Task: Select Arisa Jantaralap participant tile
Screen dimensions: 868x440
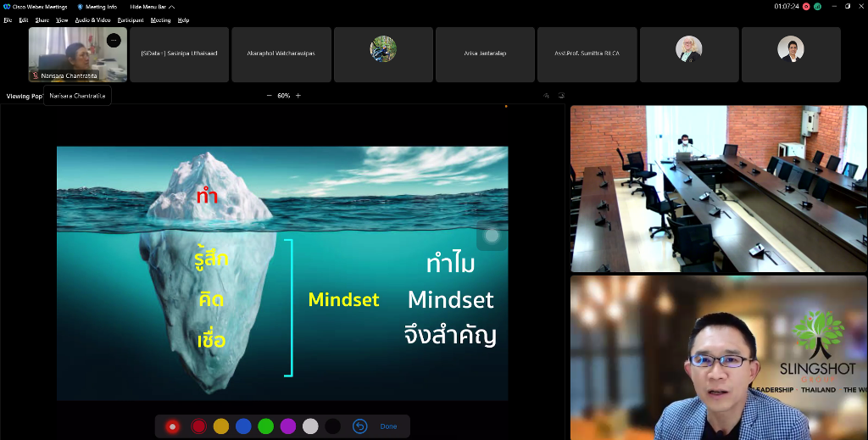Action: pyautogui.click(x=485, y=54)
